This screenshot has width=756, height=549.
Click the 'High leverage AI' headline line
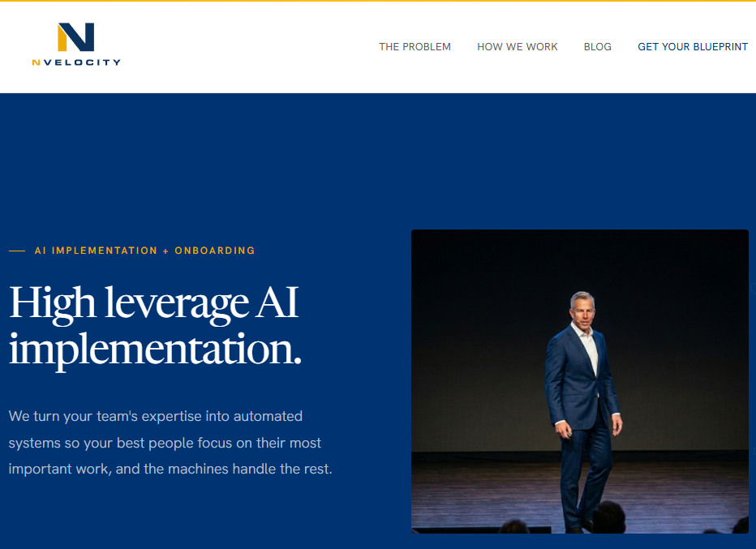tap(154, 302)
